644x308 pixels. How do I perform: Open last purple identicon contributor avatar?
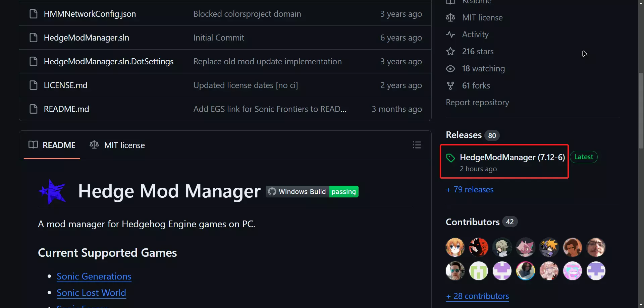click(x=596, y=271)
